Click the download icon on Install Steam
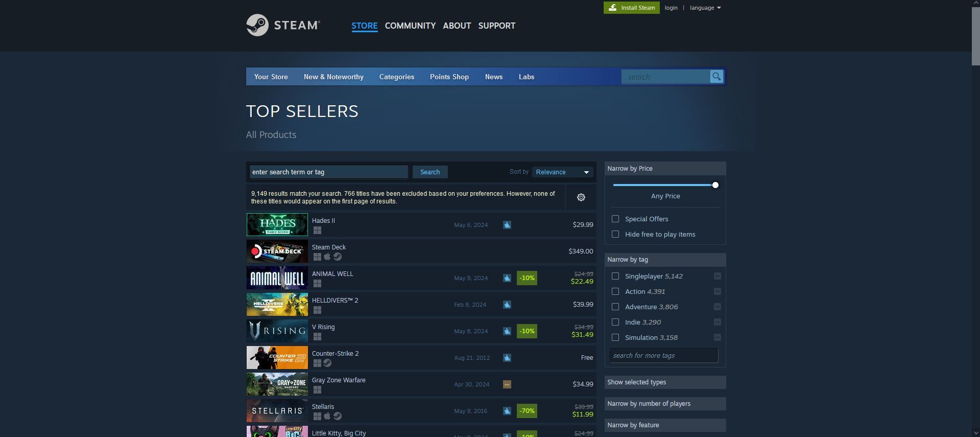Viewport: 980px width, 437px height. (612, 8)
